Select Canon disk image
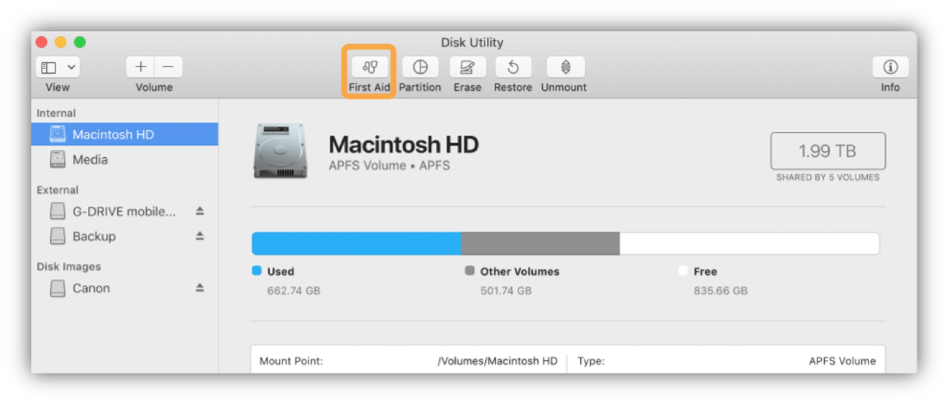Viewport: 947px width, 404px height. tap(91, 288)
